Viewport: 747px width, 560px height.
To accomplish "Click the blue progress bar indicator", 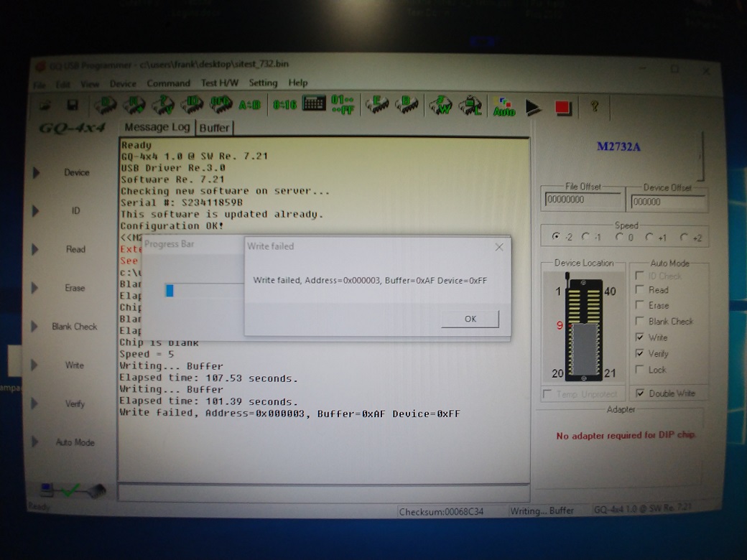I will pos(170,290).
